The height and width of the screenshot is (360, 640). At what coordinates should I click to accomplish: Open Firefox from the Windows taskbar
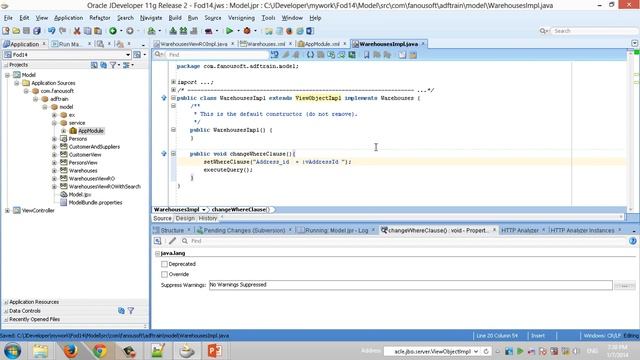(70, 351)
